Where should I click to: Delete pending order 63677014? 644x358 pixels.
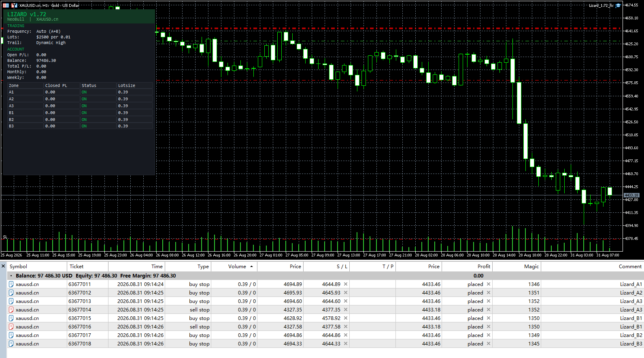point(489,309)
